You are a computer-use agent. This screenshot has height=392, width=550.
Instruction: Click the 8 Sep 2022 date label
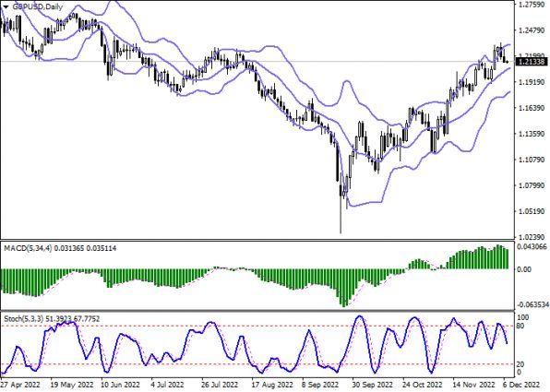pyautogui.click(x=321, y=385)
